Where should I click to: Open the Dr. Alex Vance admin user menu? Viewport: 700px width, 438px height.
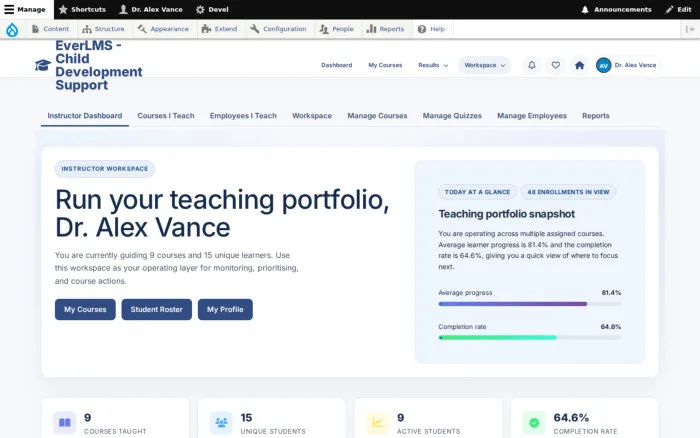click(x=151, y=9)
